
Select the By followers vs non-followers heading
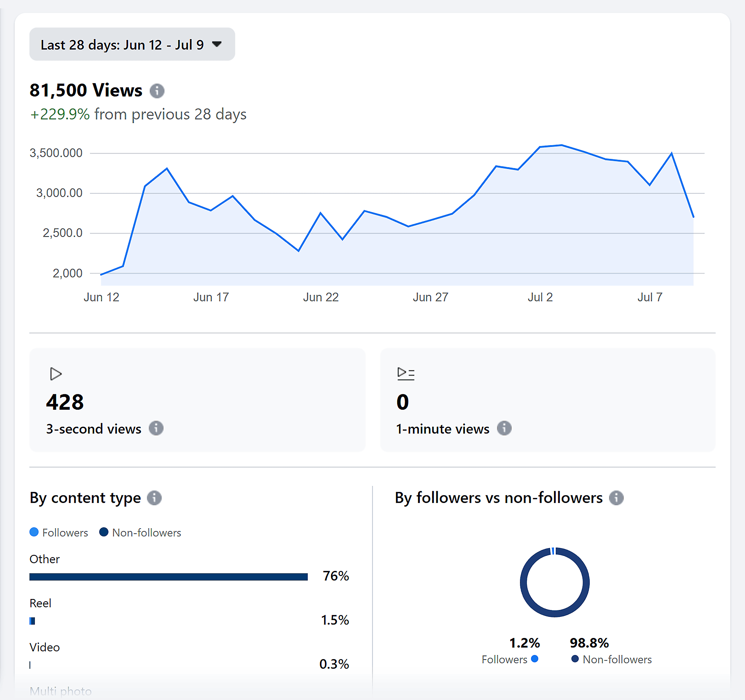click(499, 498)
